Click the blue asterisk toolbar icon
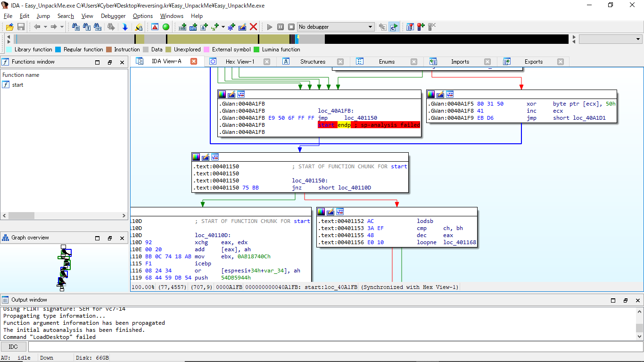644x362 pixels. coord(231,27)
